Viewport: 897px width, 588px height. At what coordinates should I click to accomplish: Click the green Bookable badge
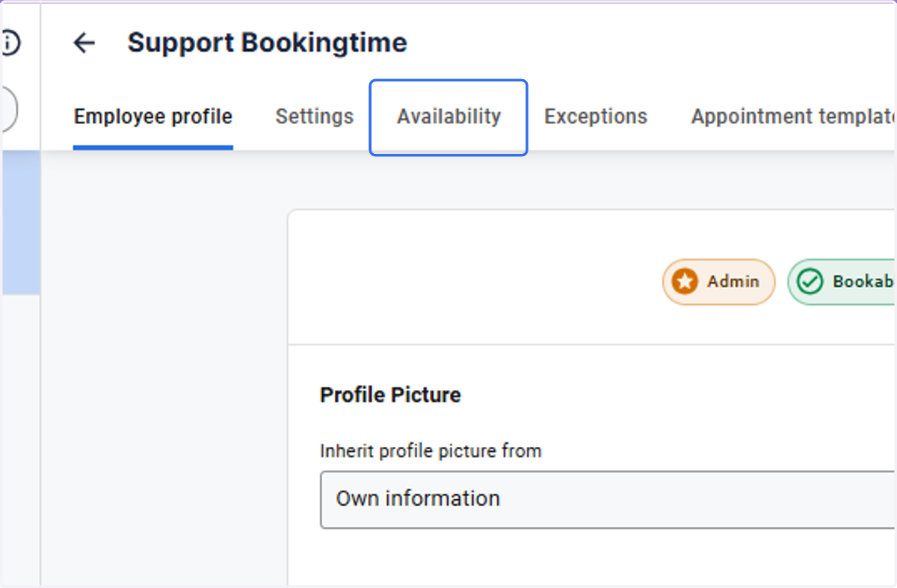(x=842, y=282)
